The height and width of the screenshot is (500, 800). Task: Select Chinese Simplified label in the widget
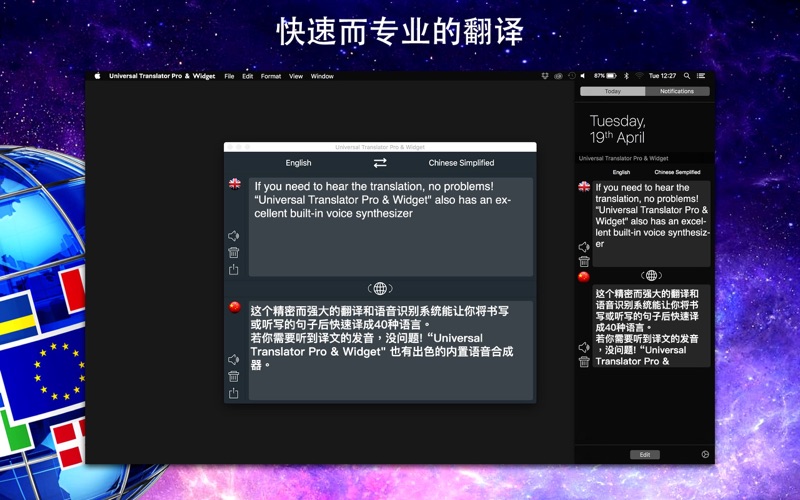pos(677,172)
